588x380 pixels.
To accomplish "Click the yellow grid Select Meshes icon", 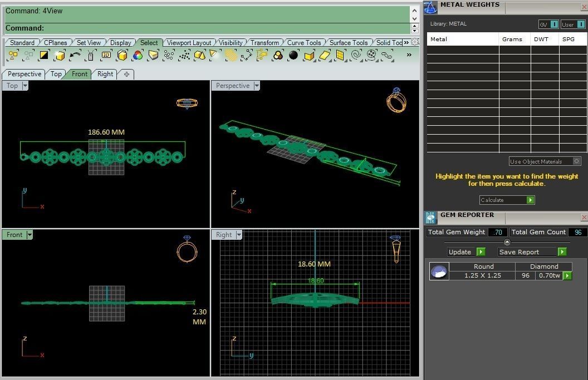I will [x=340, y=56].
